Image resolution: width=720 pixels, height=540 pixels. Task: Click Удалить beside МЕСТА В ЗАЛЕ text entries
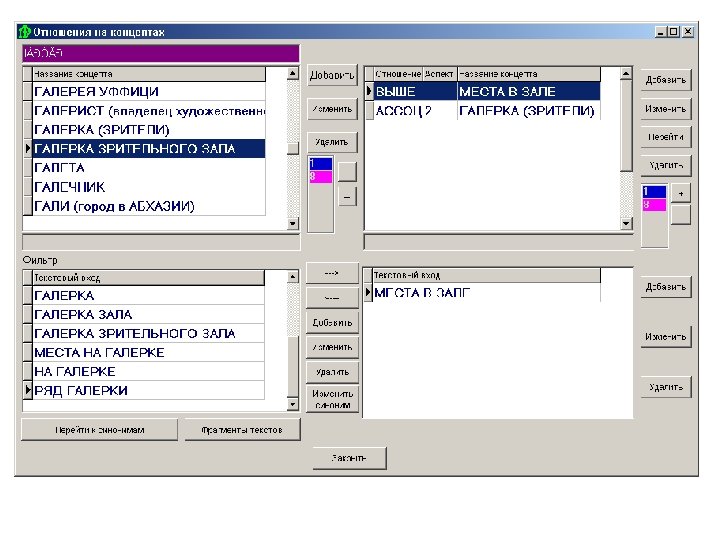click(666, 388)
